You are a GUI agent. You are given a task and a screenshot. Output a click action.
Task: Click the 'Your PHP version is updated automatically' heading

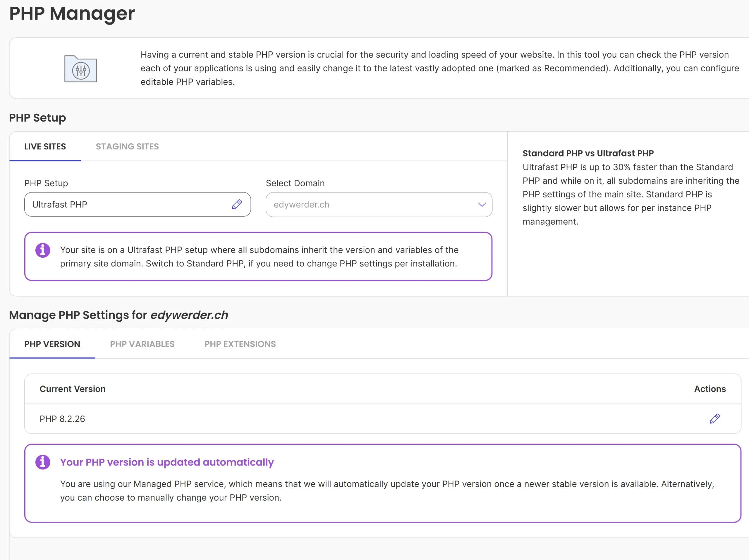[x=167, y=462]
